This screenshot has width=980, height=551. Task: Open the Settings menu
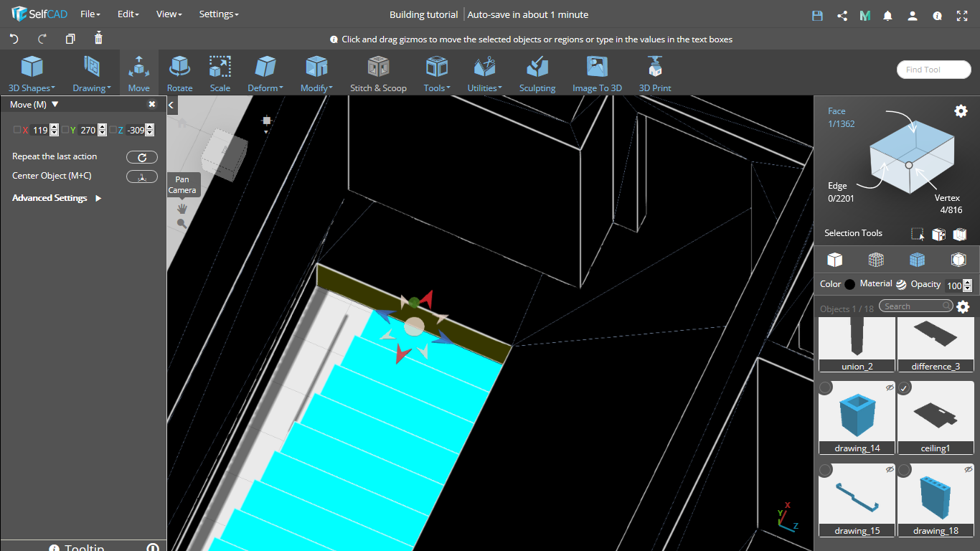tap(219, 14)
